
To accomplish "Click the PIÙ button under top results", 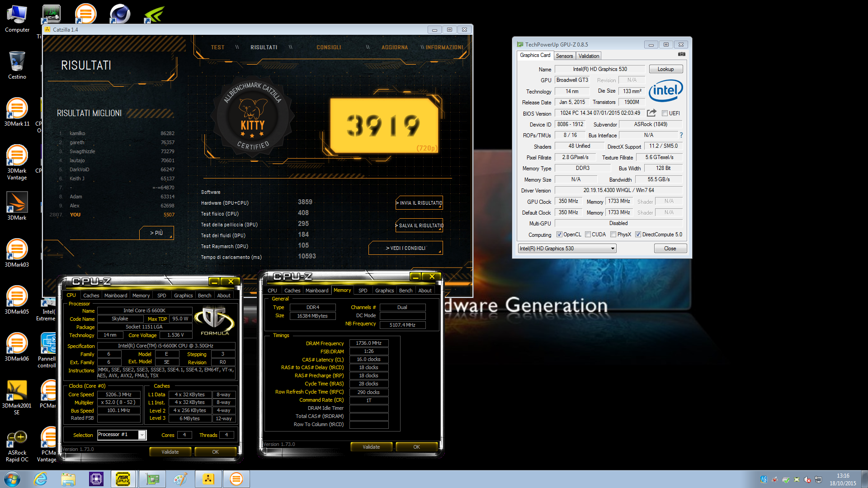I will [x=156, y=233].
